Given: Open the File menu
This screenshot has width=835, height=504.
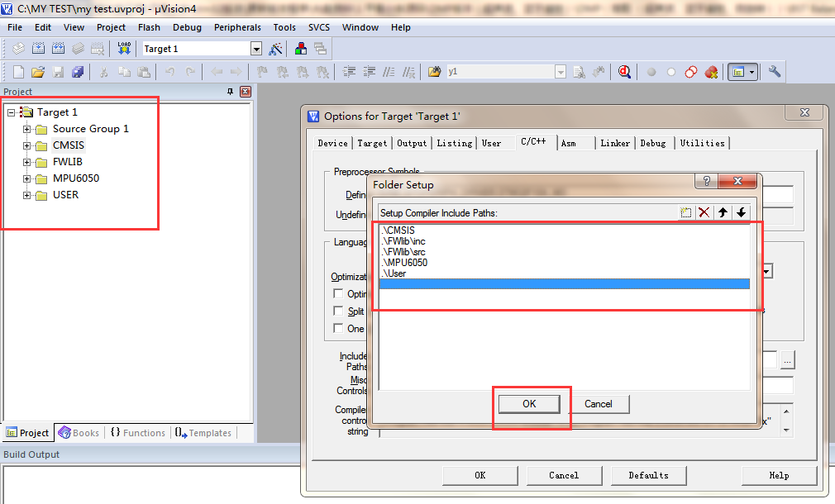Looking at the screenshot, I should 15,27.
